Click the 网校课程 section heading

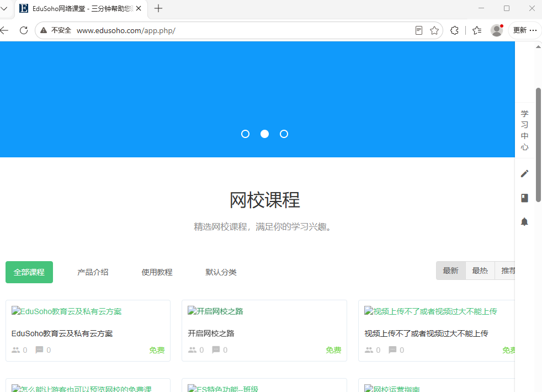click(265, 200)
